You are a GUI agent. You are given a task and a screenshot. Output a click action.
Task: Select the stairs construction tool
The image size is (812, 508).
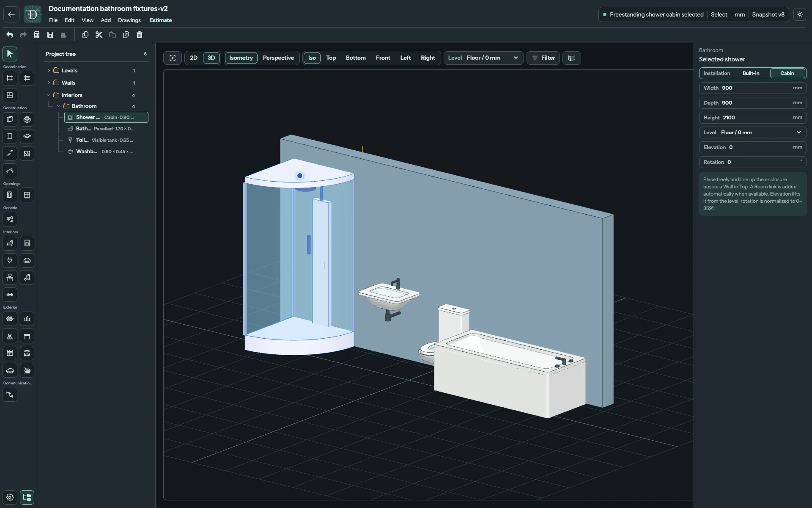tap(10, 154)
